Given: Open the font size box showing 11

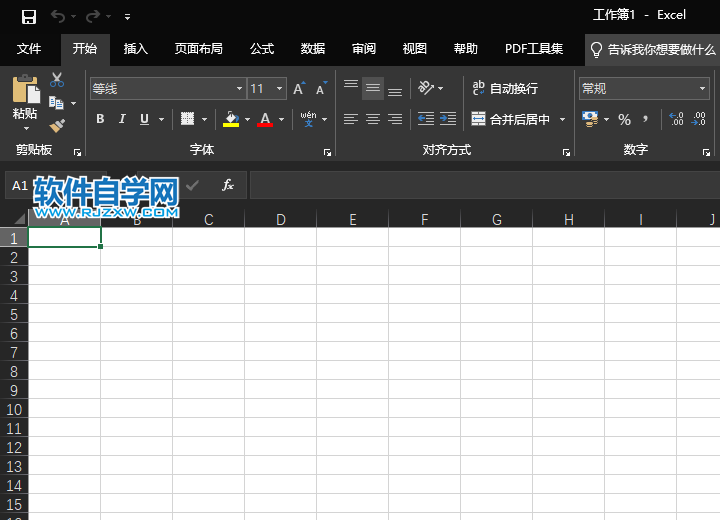Looking at the screenshot, I should [x=266, y=88].
